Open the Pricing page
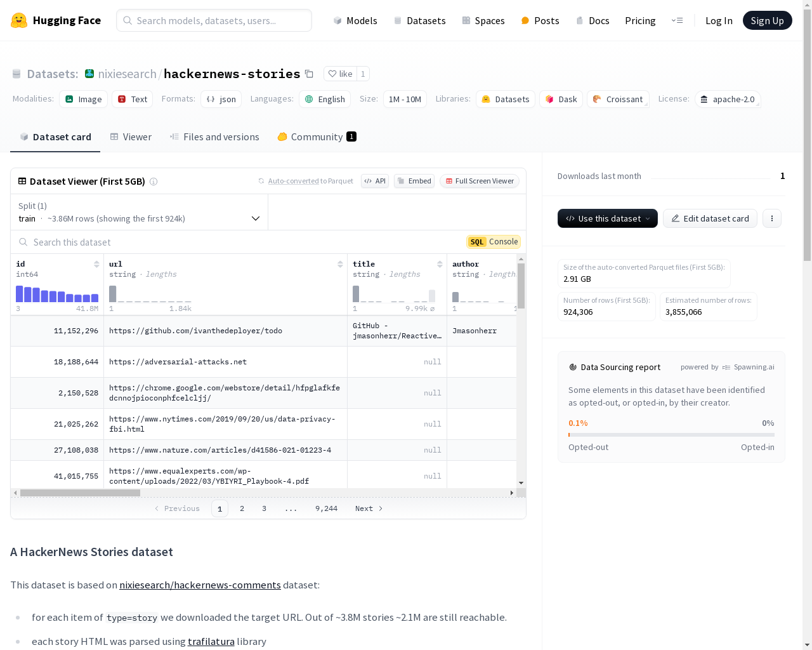Viewport: 812px width, 650px height. (x=640, y=20)
